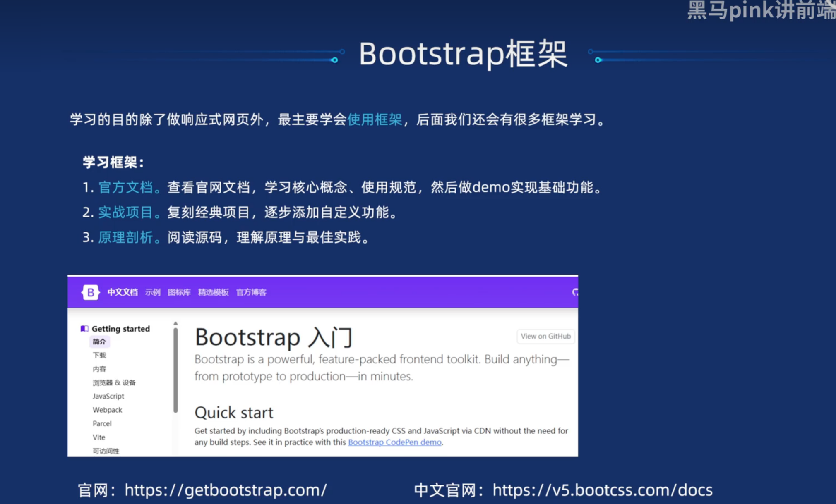Click the Getting started section heading
The height and width of the screenshot is (504, 836).
point(121,329)
